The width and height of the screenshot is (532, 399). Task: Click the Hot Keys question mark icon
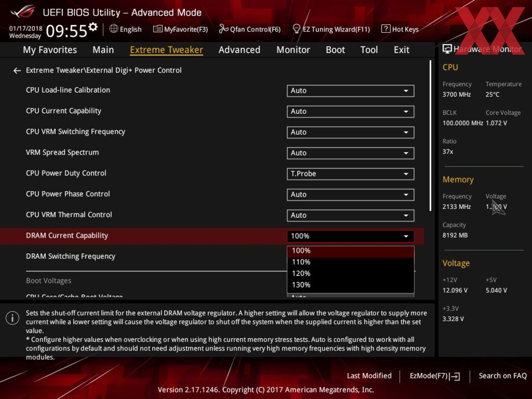point(386,29)
